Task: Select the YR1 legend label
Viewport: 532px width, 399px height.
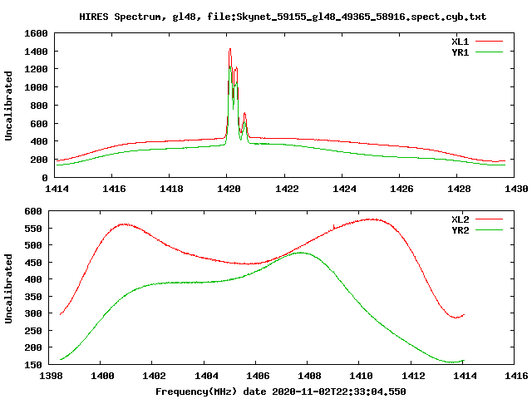Action: click(460, 52)
